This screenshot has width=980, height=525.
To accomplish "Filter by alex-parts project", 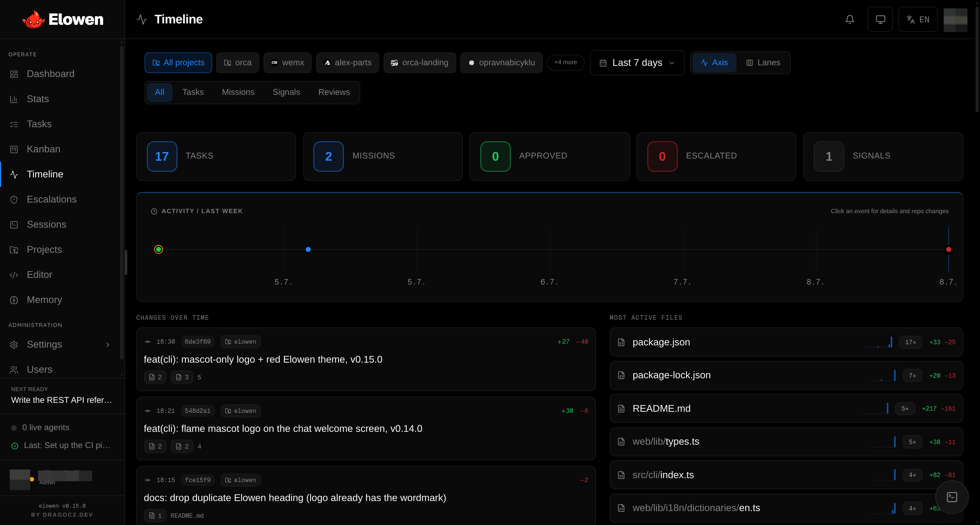I will 347,63.
